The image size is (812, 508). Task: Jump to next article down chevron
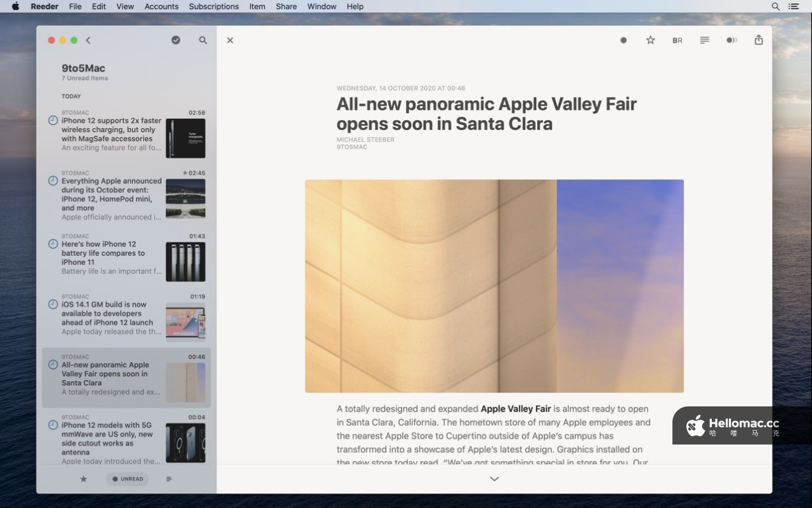494,479
